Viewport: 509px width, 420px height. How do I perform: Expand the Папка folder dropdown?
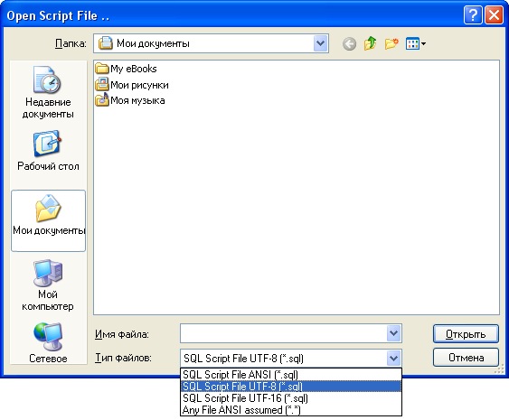(x=321, y=43)
